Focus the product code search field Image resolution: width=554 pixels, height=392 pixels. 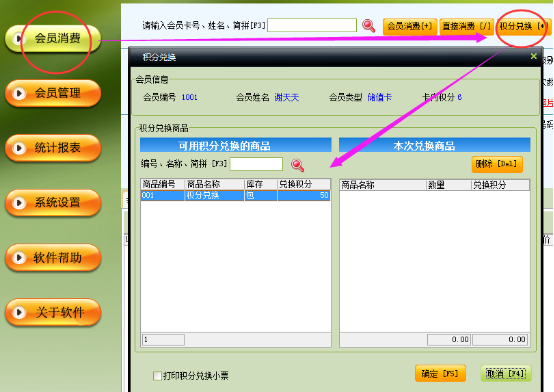(256, 164)
